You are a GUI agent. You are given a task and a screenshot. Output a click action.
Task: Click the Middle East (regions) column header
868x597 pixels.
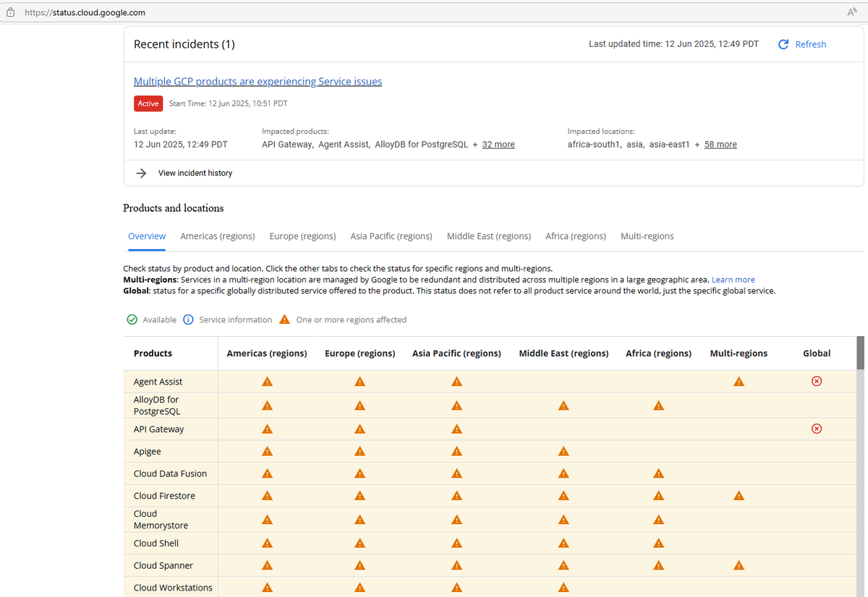[563, 353]
